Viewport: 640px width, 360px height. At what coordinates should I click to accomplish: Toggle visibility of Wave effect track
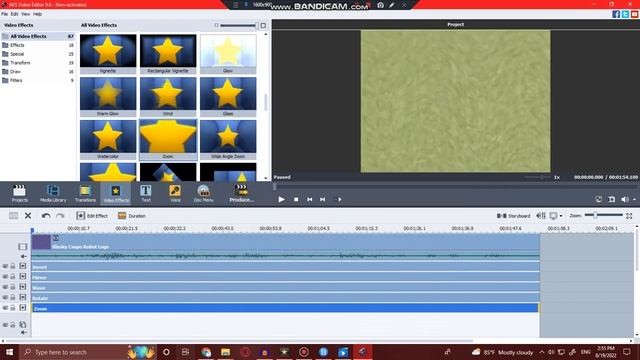coord(5,287)
